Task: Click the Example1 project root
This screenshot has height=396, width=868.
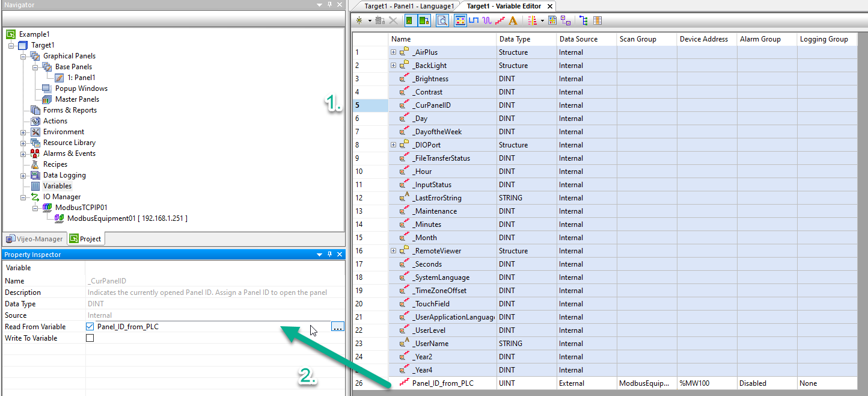Action: point(34,34)
